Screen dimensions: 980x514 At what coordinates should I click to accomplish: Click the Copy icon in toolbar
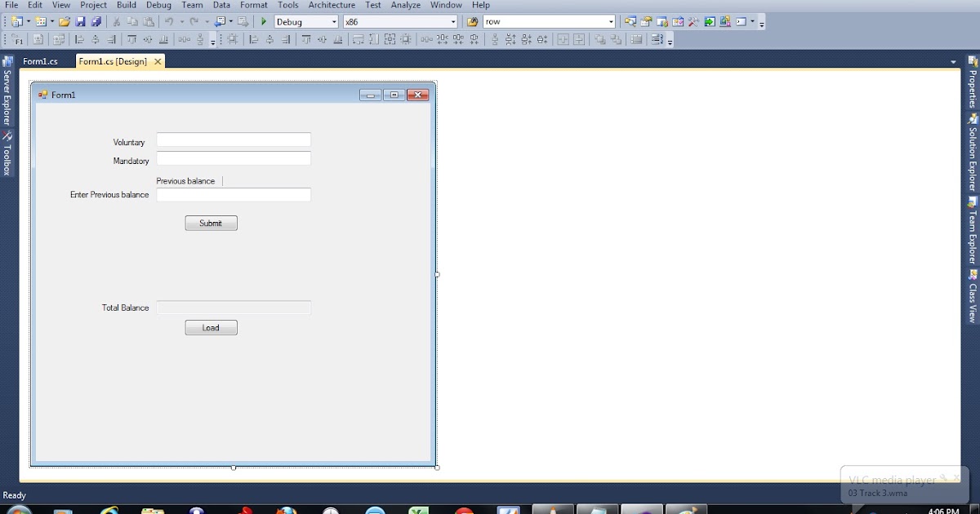click(x=132, y=22)
